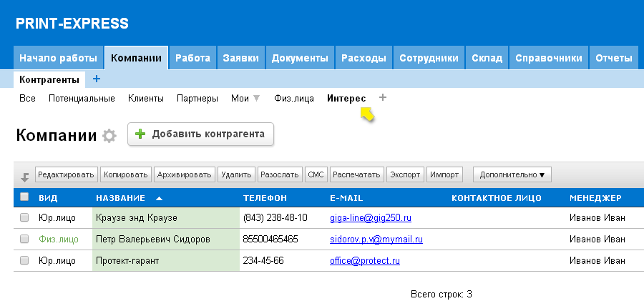Click the Экспорт toolbar button
This screenshot has height=301, width=644.
[x=405, y=174]
